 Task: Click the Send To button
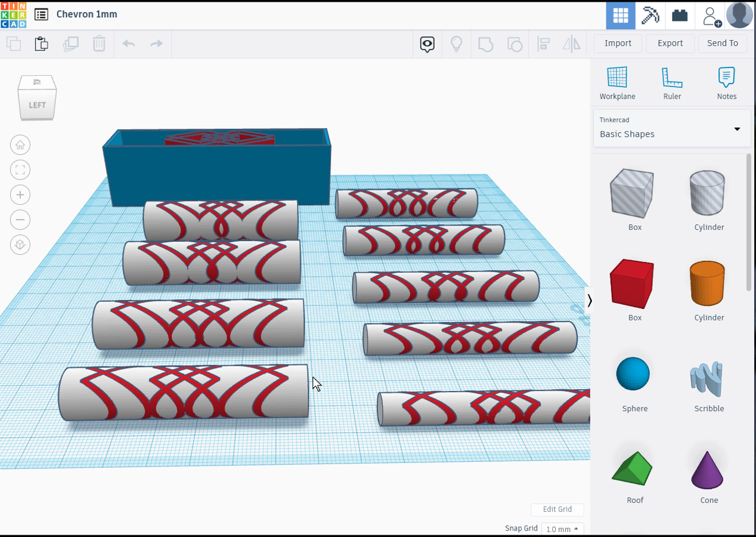tap(723, 44)
